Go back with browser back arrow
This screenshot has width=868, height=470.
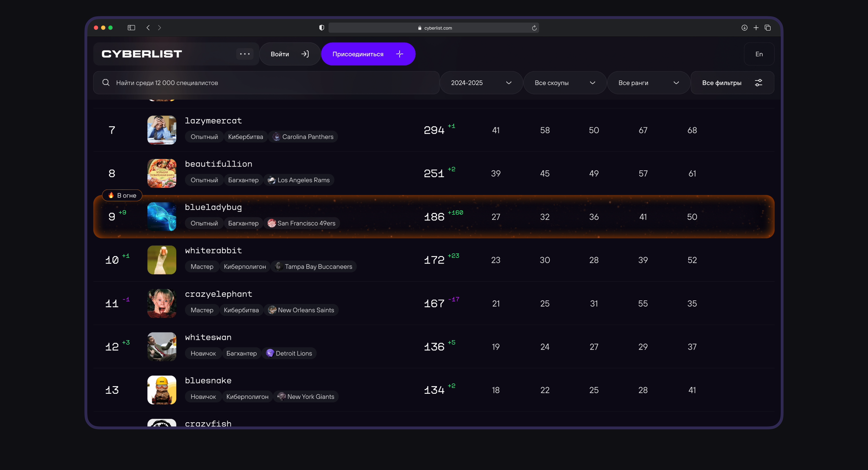pos(148,28)
